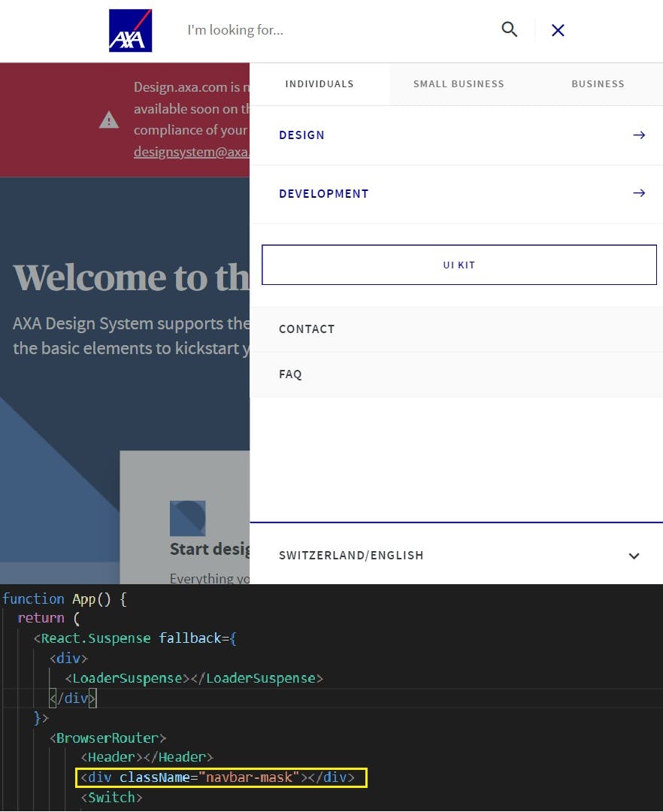Open the CONTACT page
Viewport: 663px width, 812px height.
307,329
